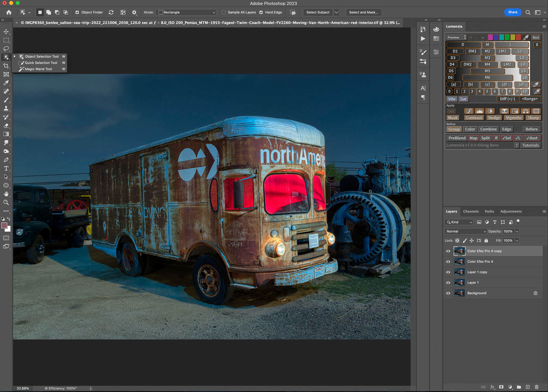Click the Select and Mask button
The height and width of the screenshot is (392, 548).
(363, 12)
